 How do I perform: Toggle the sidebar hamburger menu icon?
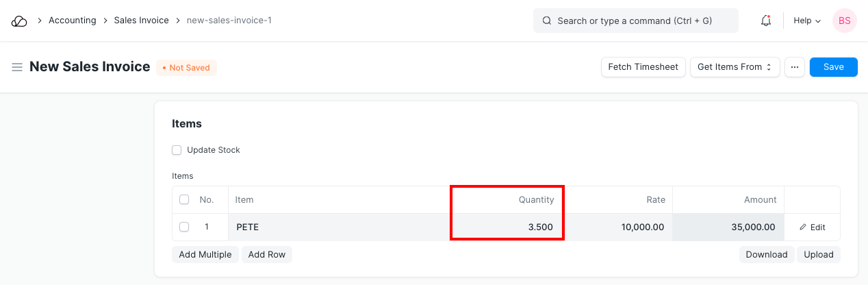17,67
